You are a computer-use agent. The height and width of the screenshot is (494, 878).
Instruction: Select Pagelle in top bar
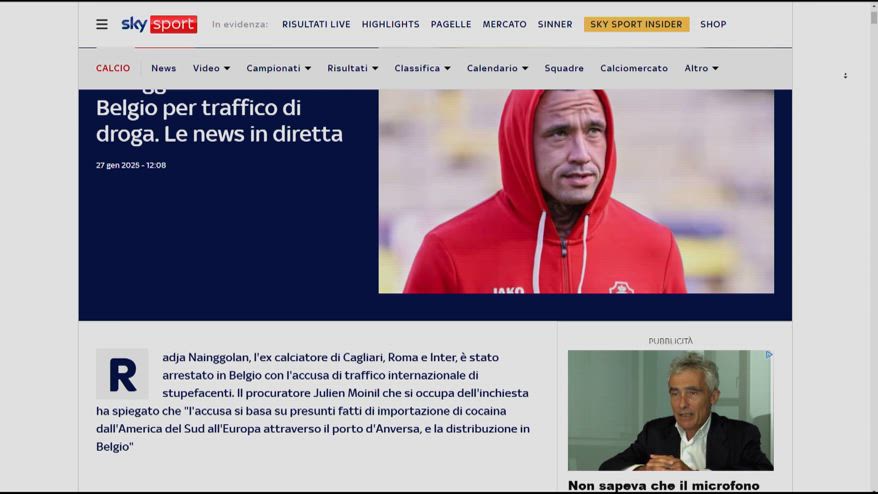click(451, 24)
